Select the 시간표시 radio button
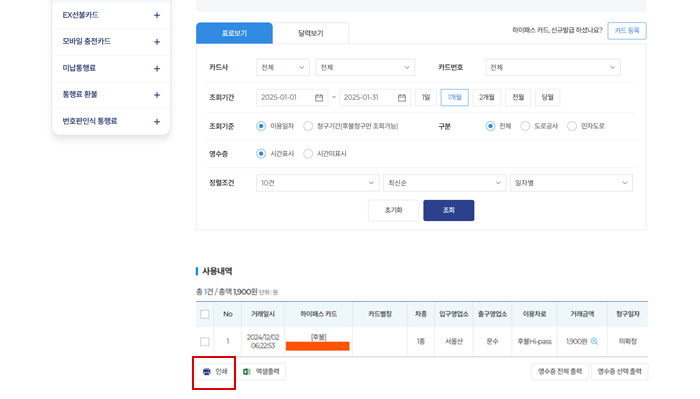 tap(261, 154)
